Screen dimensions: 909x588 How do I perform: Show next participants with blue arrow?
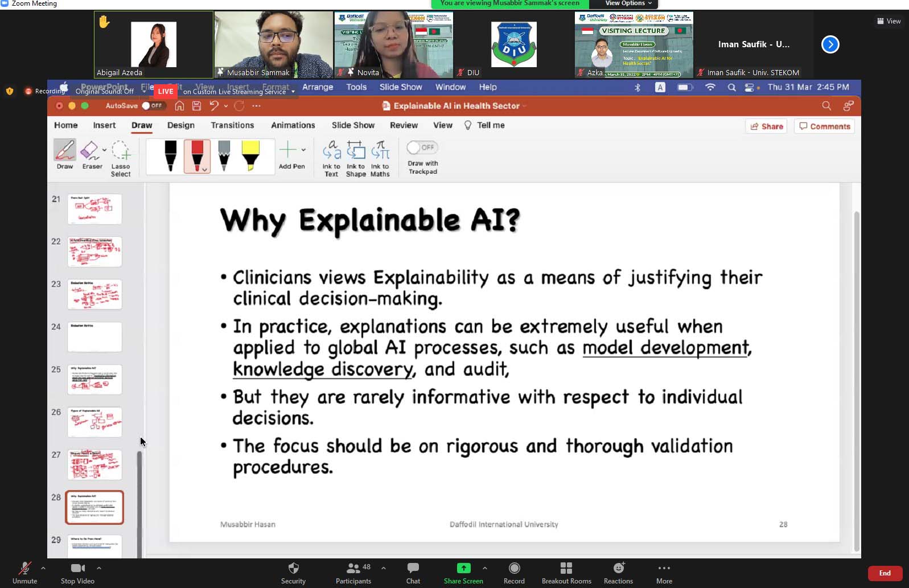830,44
